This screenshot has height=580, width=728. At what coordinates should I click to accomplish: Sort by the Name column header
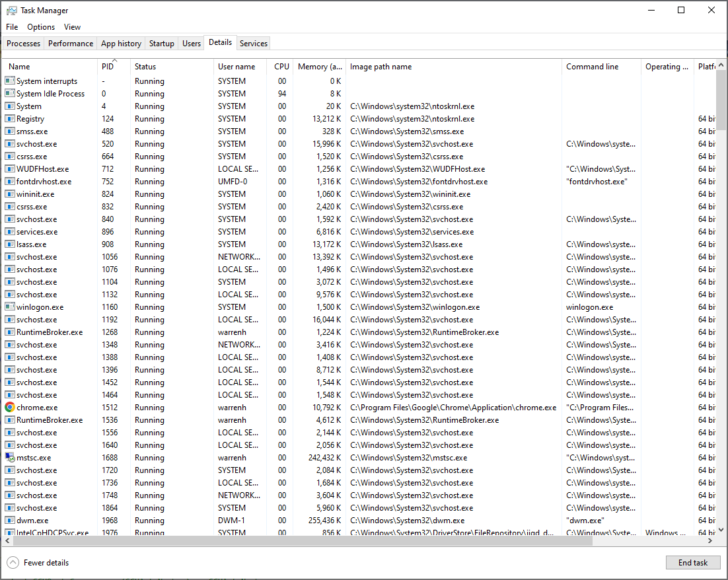(x=50, y=67)
